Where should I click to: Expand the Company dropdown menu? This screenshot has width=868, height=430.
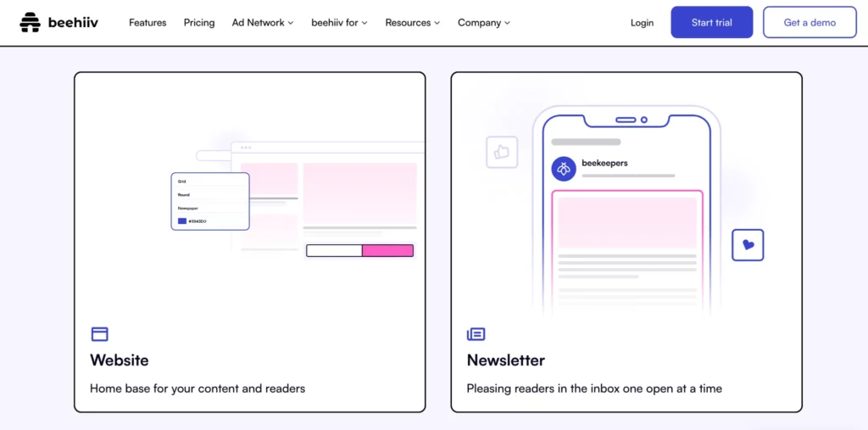(484, 23)
